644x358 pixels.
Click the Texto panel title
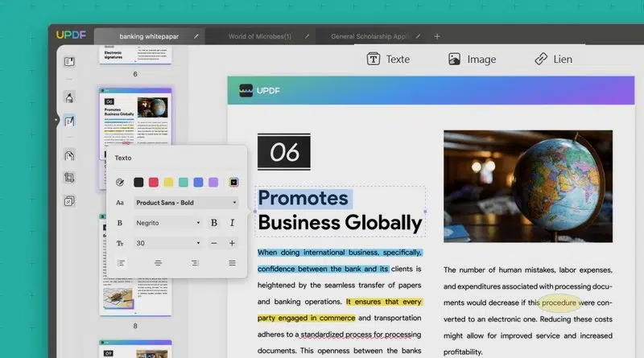(123, 158)
